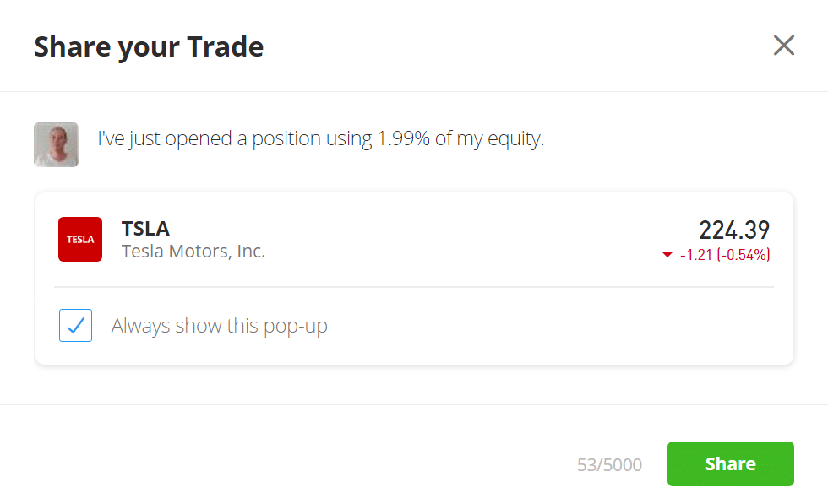
Task: Click the divider line in the TSLA card
Action: tap(414, 287)
